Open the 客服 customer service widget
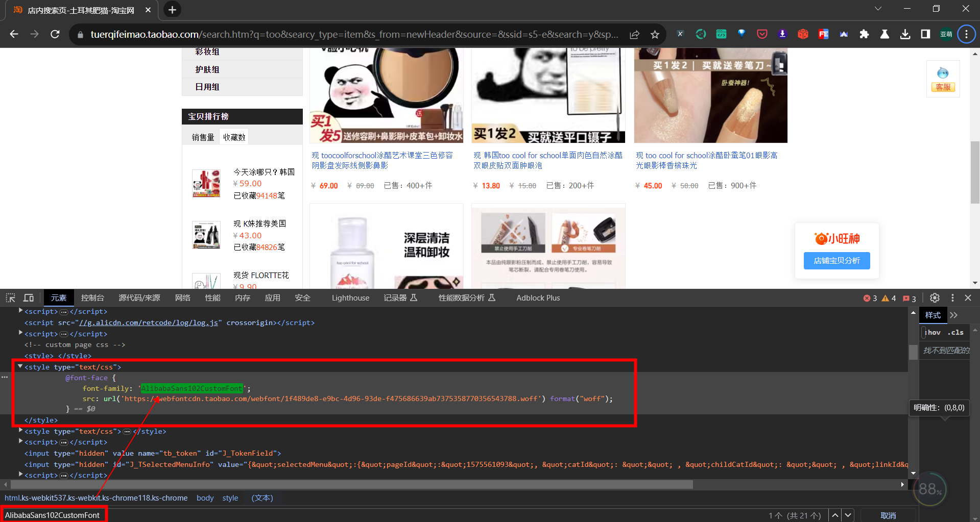 [943, 79]
